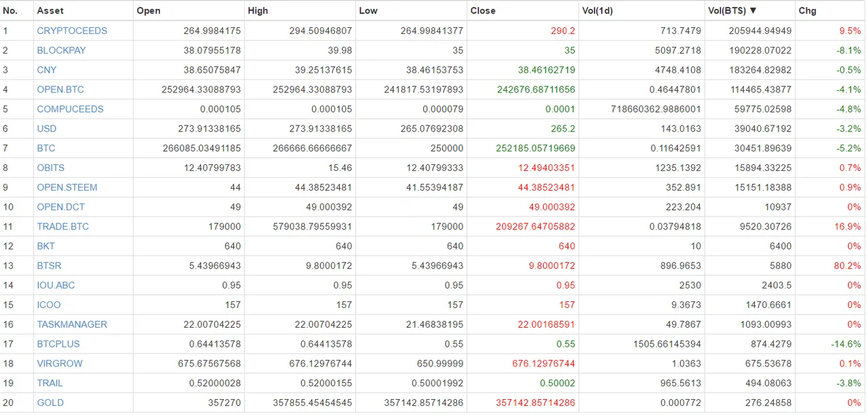Open the OPEN.BTC asset link
This screenshot has height=416, width=868.
[x=60, y=90]
